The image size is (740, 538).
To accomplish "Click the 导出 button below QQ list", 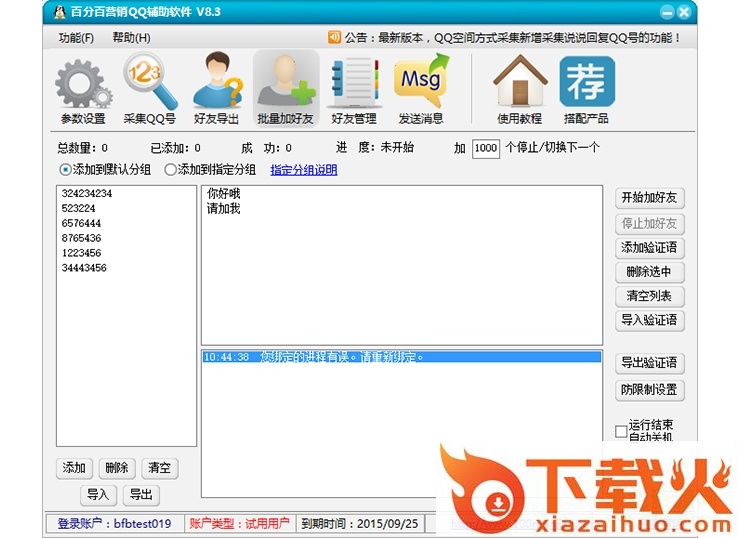I will pyautogui.click(x=141, y=495).
